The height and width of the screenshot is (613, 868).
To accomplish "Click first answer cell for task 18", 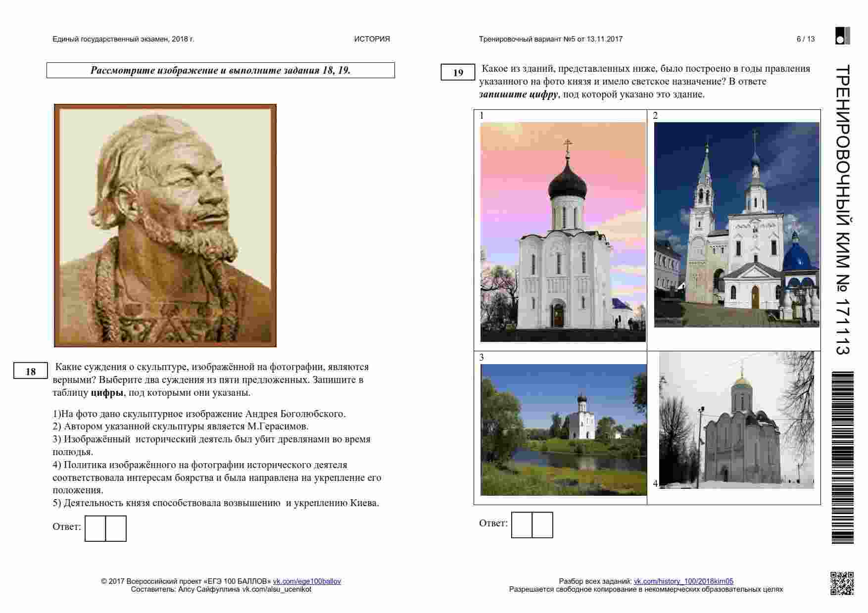I will point(95,528).
